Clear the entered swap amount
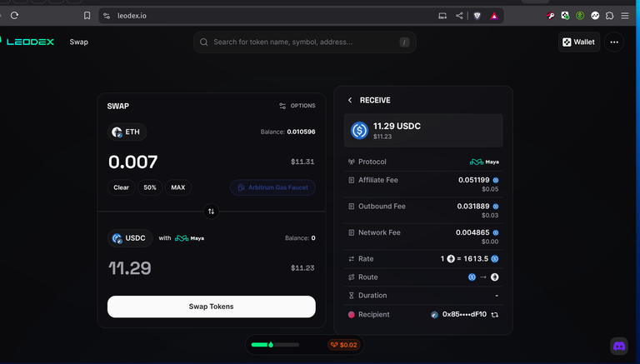 [121, 187]
